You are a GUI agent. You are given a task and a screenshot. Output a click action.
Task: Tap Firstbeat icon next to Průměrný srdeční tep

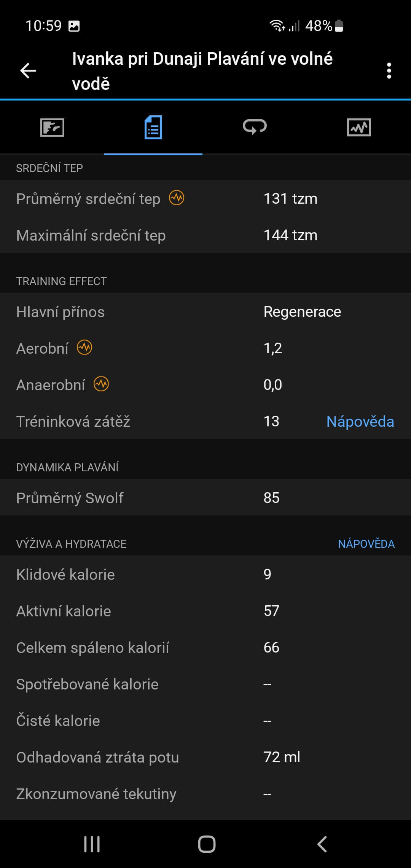pyautogui.click(x=177, y=198)
